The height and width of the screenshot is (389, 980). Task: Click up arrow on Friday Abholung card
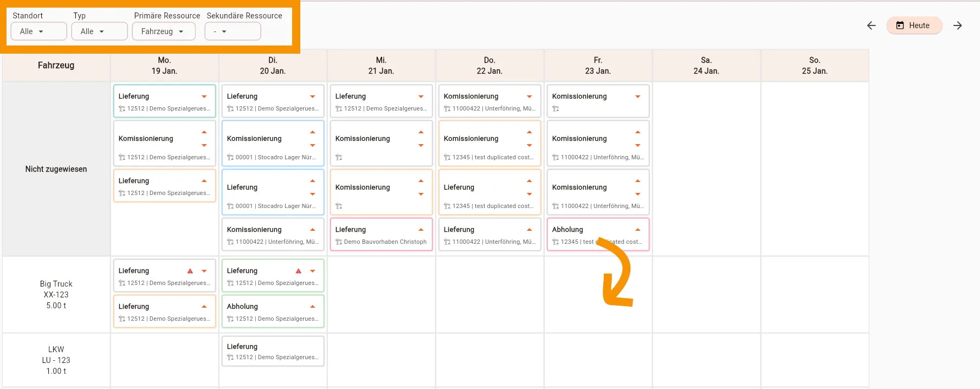638,230
